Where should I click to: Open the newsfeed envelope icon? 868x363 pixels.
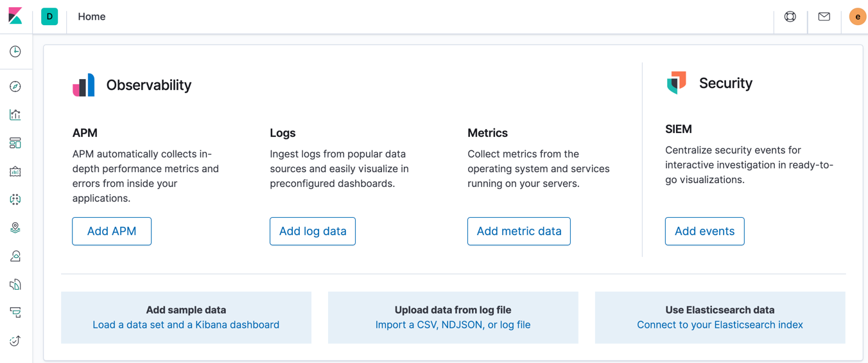pyautogui.click(x=824, y=17)
